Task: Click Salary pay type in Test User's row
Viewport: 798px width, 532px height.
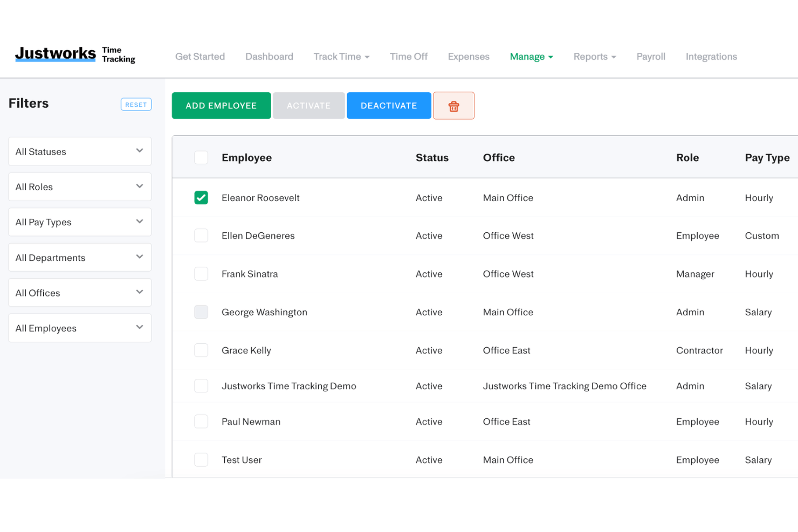Action: pyautogui.click(x=758, y=460)
